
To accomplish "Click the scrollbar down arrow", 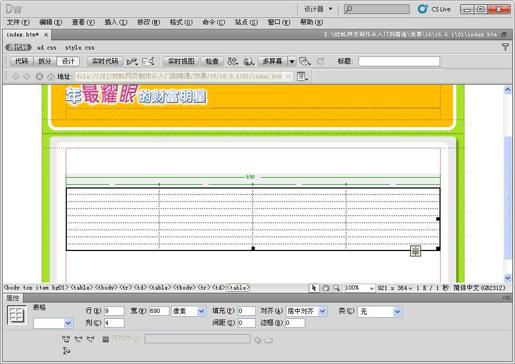I will point(507,277).
